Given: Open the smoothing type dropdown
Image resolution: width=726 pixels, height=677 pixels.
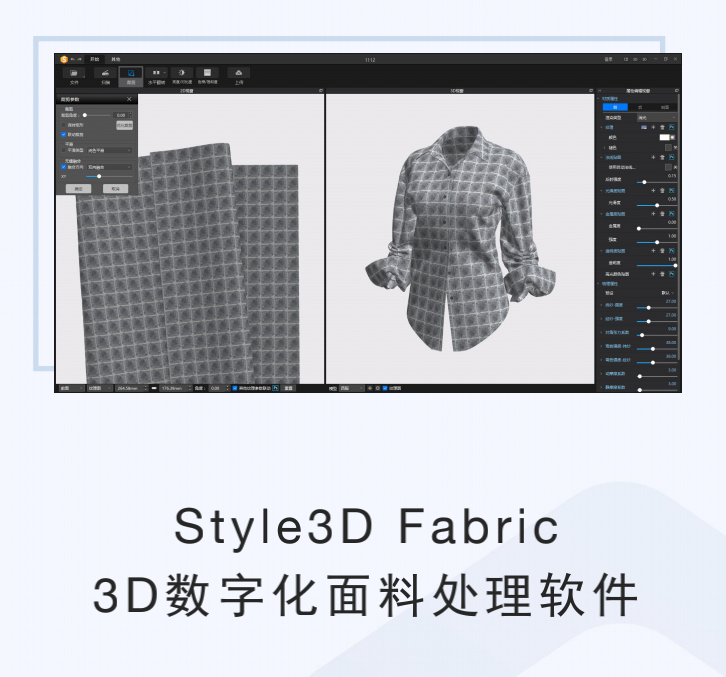Looking at the screenshot, I should 110,150.
